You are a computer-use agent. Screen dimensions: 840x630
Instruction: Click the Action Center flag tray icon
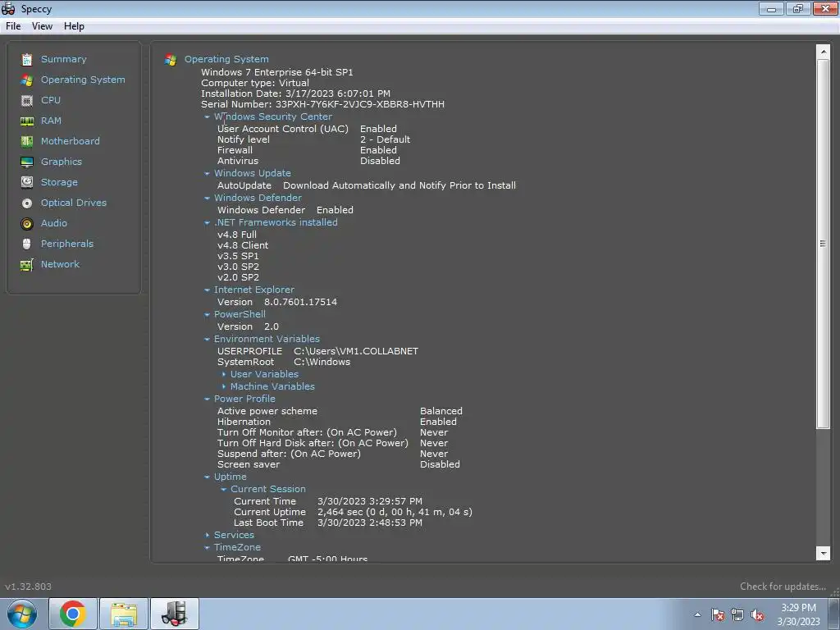(x=718, y=615)
